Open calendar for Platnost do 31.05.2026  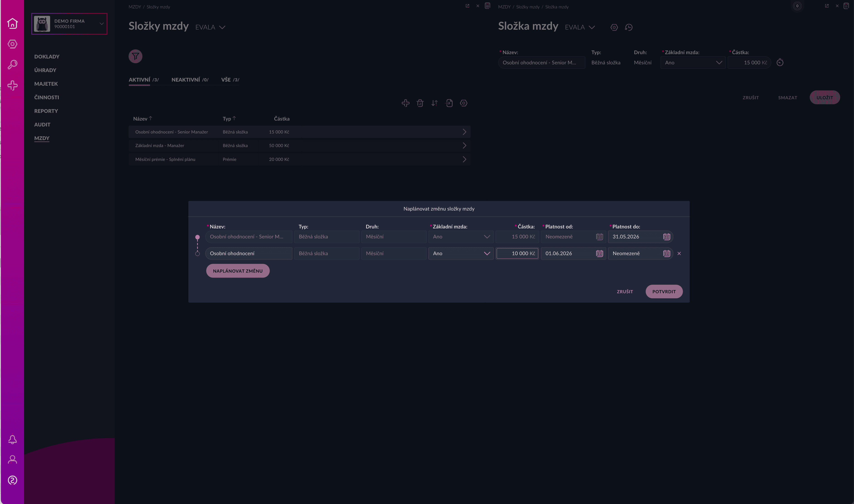point(666,237)
